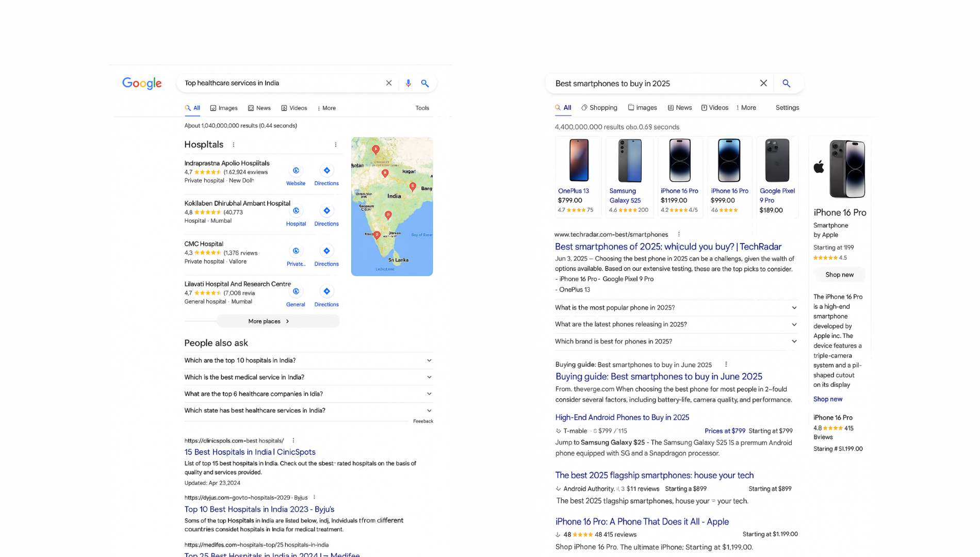Click the magnifier search icon in healthcare search
Screen dimensions: 980x557
pyautogui.click(x=425, y=83)
